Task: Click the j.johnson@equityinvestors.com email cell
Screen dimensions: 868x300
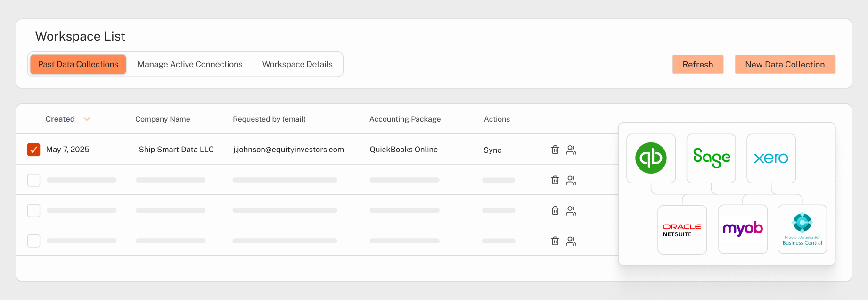Action: coord(288,150)
